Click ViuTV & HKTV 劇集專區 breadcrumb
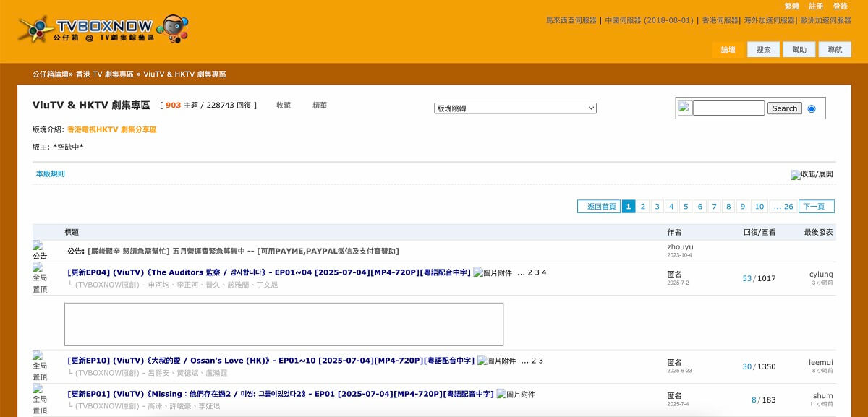Image resolution: width=868 pixels, height=417 pixels. [184, 74]
